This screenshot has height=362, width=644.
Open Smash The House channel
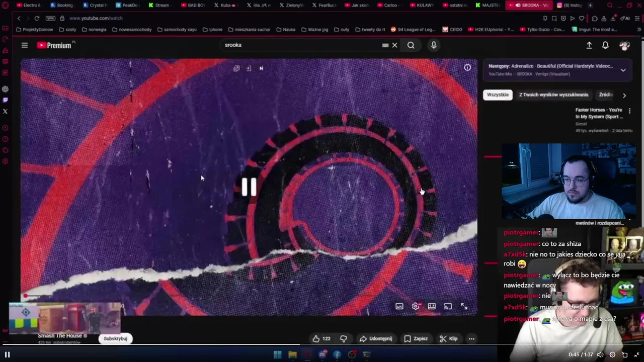click(60, 336)
